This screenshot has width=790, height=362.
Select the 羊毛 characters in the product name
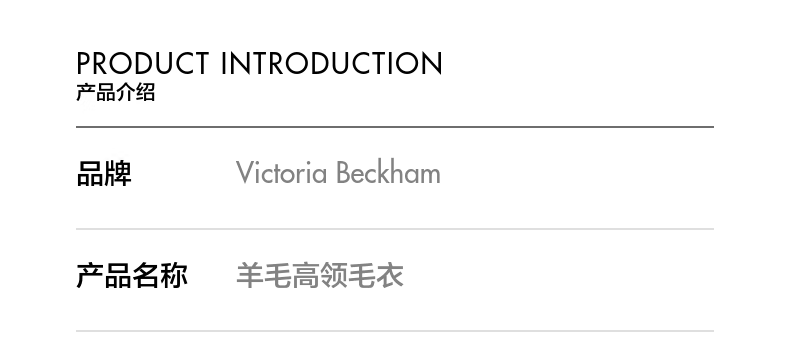tap(264, 275)
